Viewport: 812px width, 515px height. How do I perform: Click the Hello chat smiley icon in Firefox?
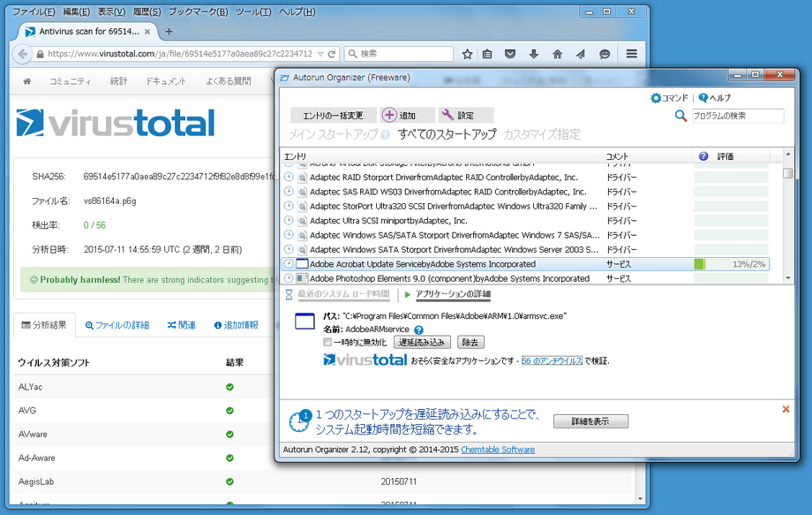605,54
